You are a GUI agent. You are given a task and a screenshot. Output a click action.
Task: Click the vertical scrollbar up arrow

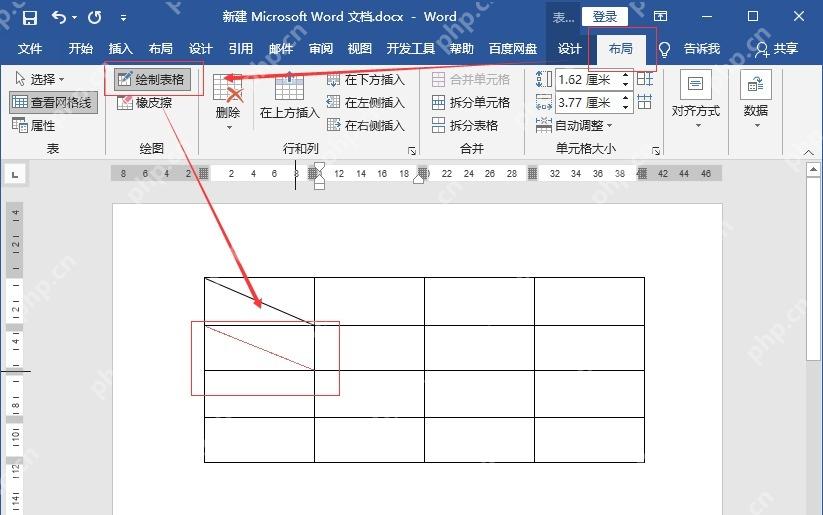[813, 170]
